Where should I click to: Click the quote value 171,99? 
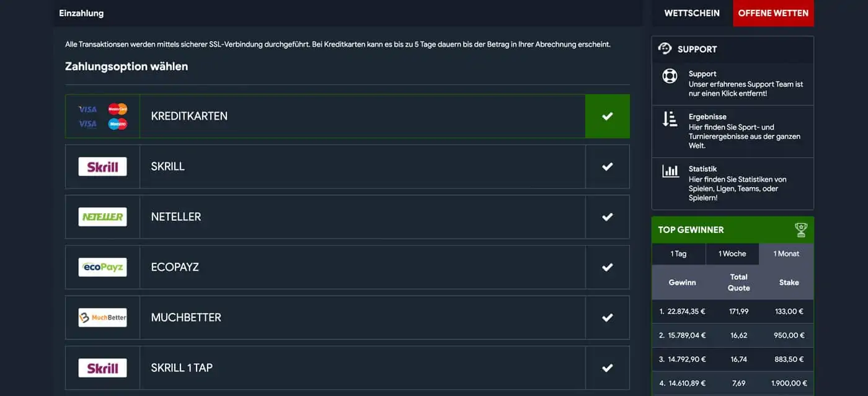[738, 312]
